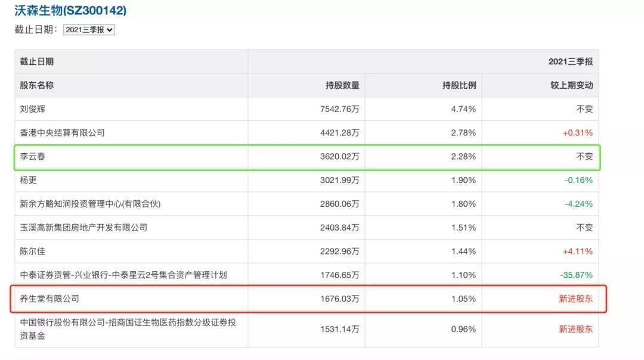Click the 2021三季报 table header cell
Viewport: 644px width, 360px height.
pyautogui.click(x=570, y=61)
